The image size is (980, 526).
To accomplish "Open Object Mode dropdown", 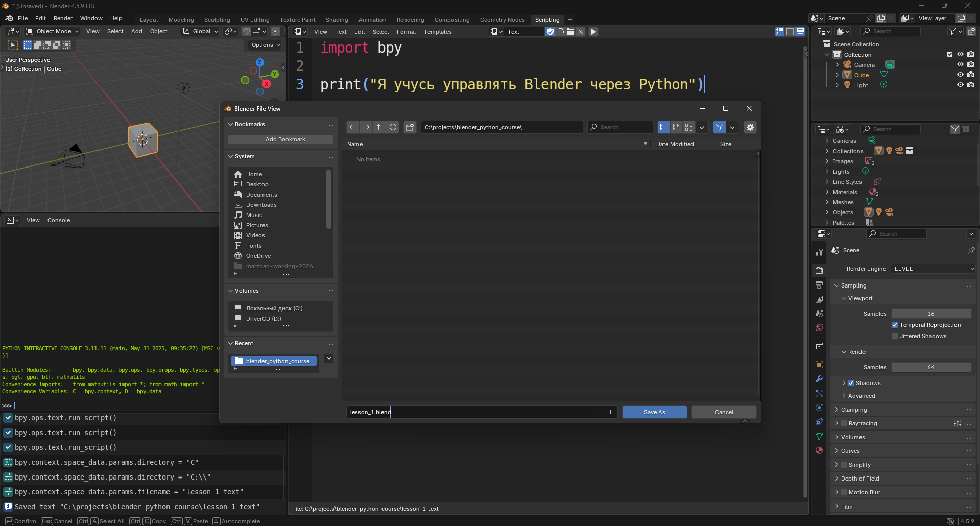I will [x=52, y=31].
